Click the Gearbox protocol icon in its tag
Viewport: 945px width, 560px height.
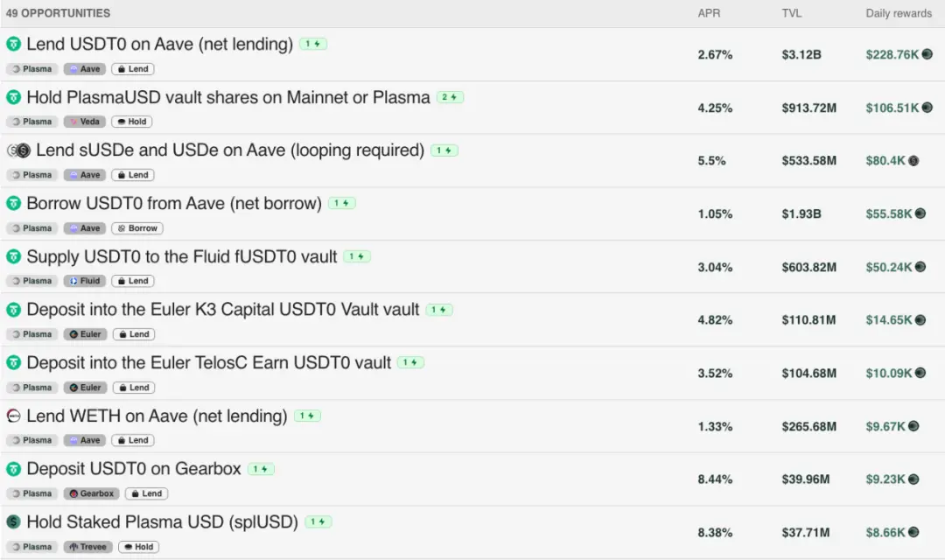click(x=73, y=493)
